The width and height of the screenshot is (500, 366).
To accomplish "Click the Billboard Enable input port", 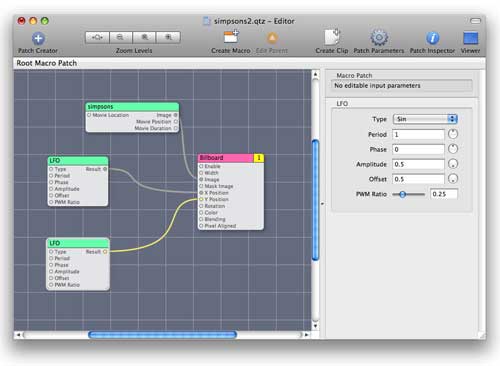I will (201, 166).
